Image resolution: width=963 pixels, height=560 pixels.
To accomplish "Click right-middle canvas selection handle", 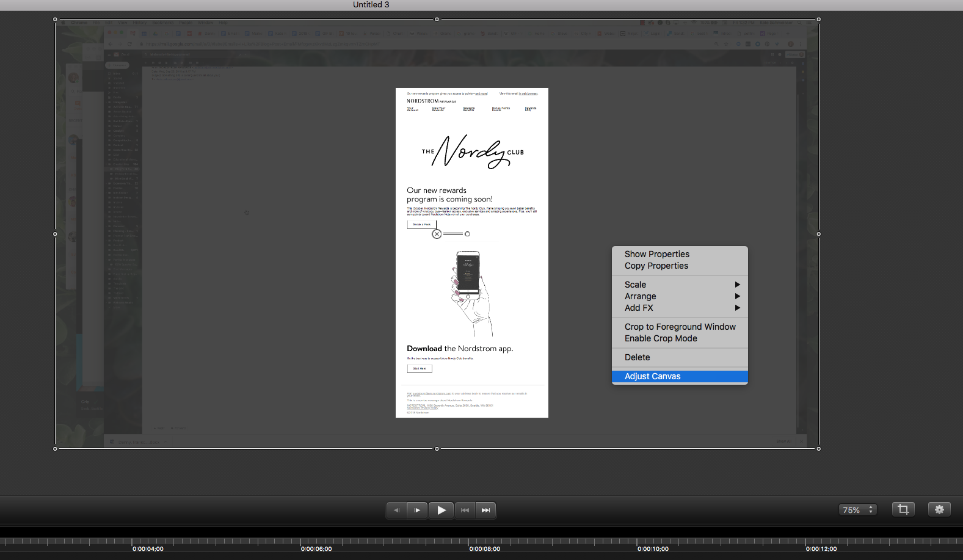I will [819, 234].
